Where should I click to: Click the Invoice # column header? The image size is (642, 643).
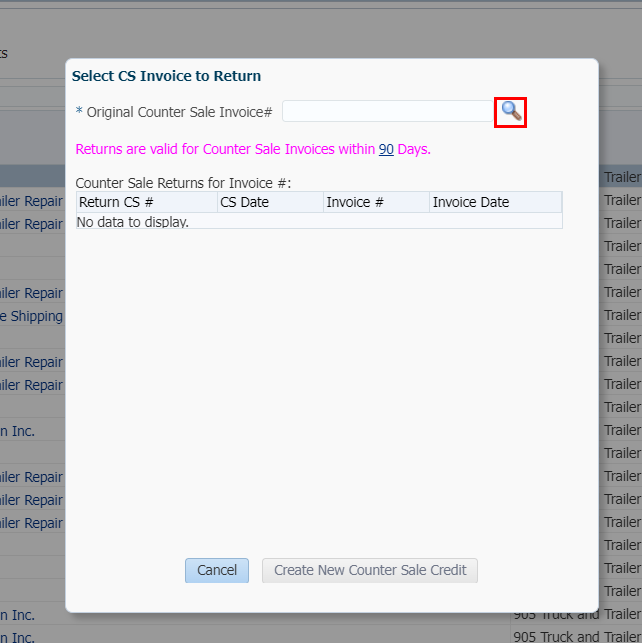click(x=376, y=202)
